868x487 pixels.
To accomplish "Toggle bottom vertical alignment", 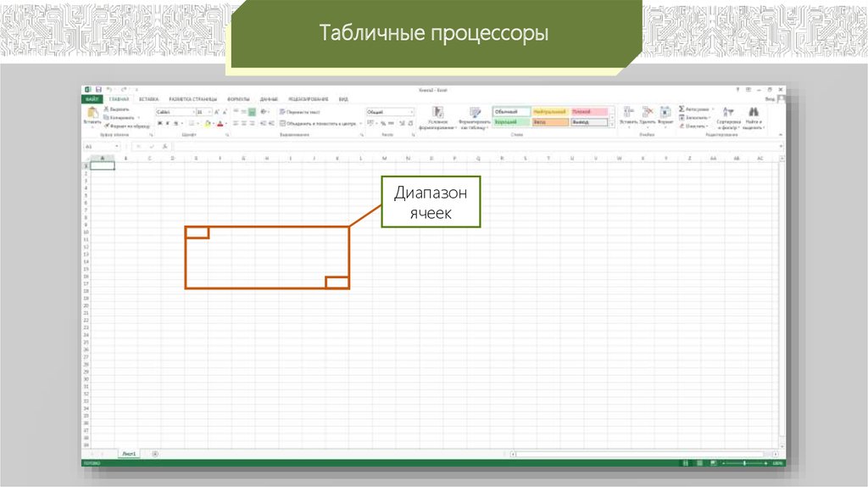I will [252, 112].
